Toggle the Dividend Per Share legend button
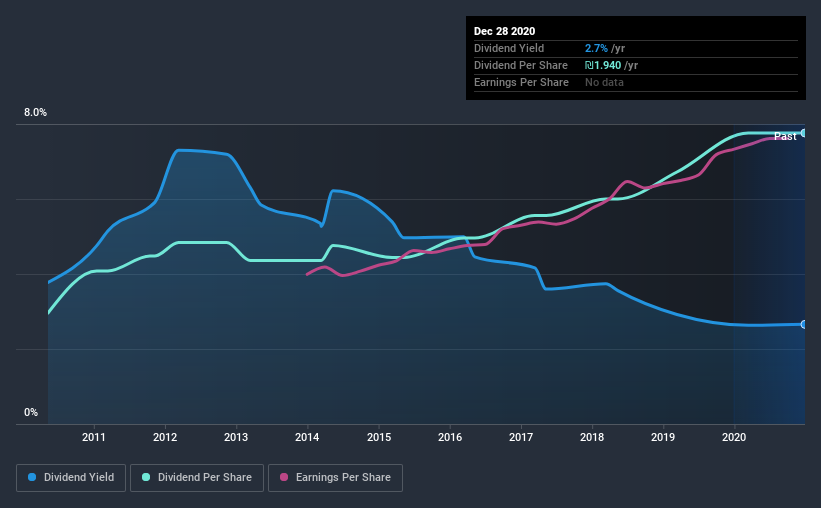Image resolution: width=821 pixels, height=508 pixels. pyautogui.click(x=197, y=478)
